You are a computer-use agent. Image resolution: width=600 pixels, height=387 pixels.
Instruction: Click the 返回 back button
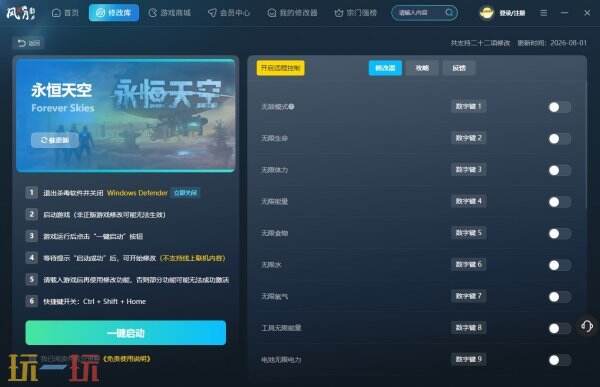29,43
